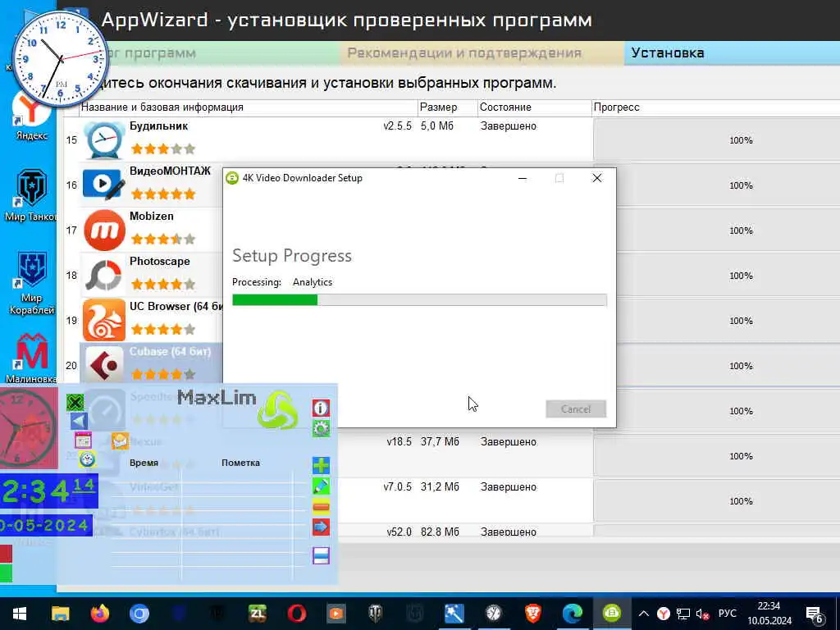Show hidden tray icons chevron
840x630 pixels.
point(644,614)
